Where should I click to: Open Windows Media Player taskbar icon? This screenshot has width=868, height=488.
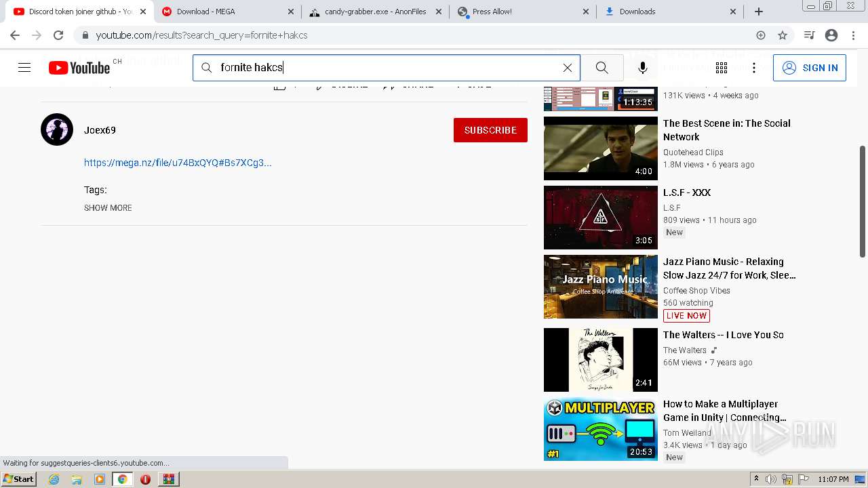pyautogui.click(x=100, y=479)
